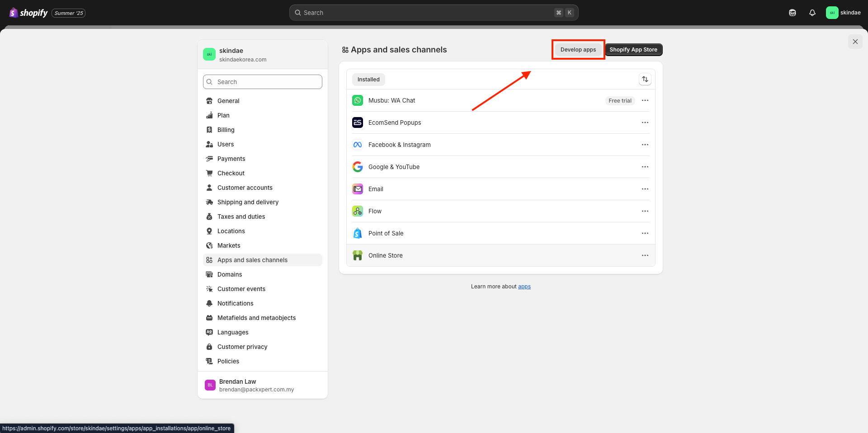Screen dimensions: 868x433
Task: Click the Free trial badge
Action: coord(620,101)
